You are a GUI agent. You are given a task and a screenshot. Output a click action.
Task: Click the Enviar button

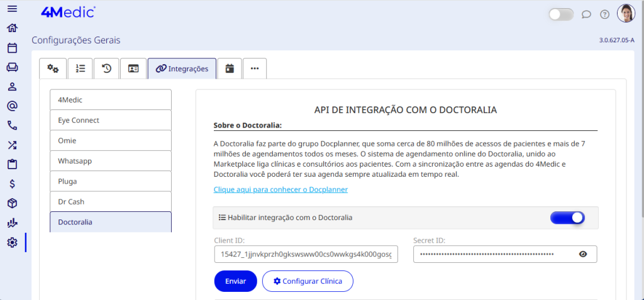click(236, 281)
